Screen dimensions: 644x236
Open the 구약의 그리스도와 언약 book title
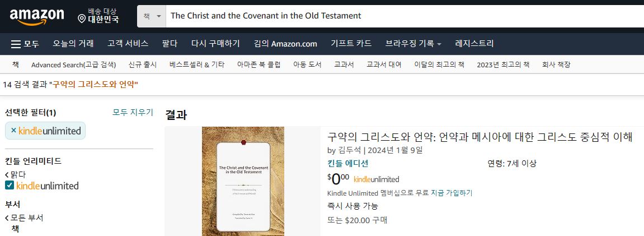[x=480, y=137]
